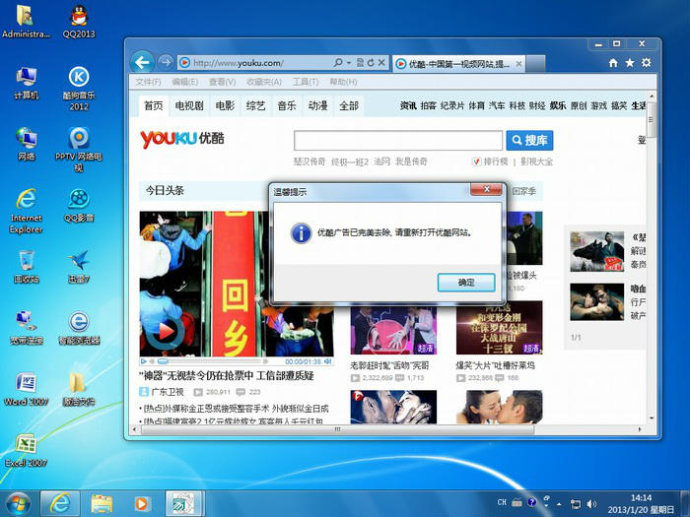Screen dimensions: 690x517
Task: Select the 全部 navigation tab
Action: 349,106
